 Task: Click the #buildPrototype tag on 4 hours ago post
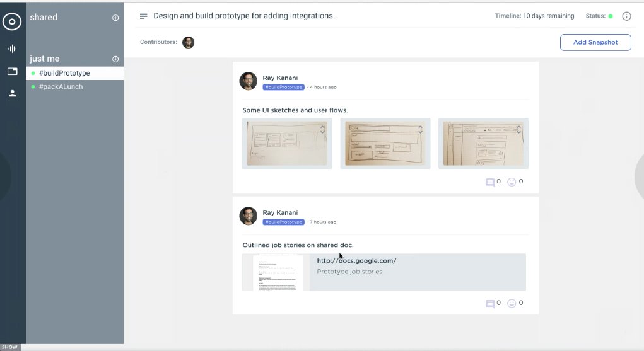[x=283, y=87]
